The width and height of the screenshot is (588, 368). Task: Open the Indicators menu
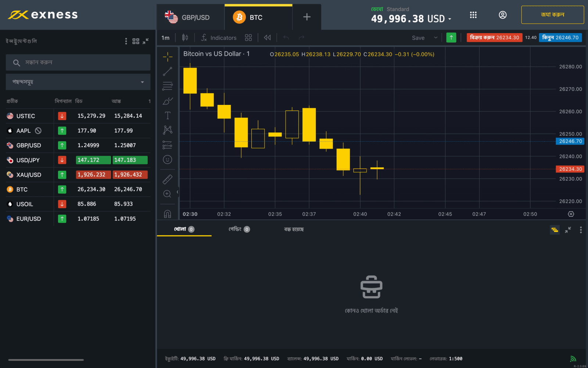[x=219, y=38]
